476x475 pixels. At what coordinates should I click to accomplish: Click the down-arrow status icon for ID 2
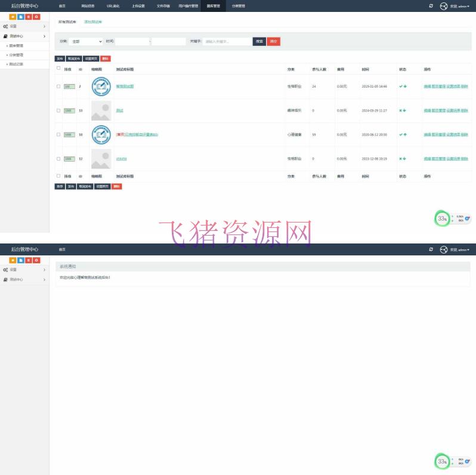[405, 87]
